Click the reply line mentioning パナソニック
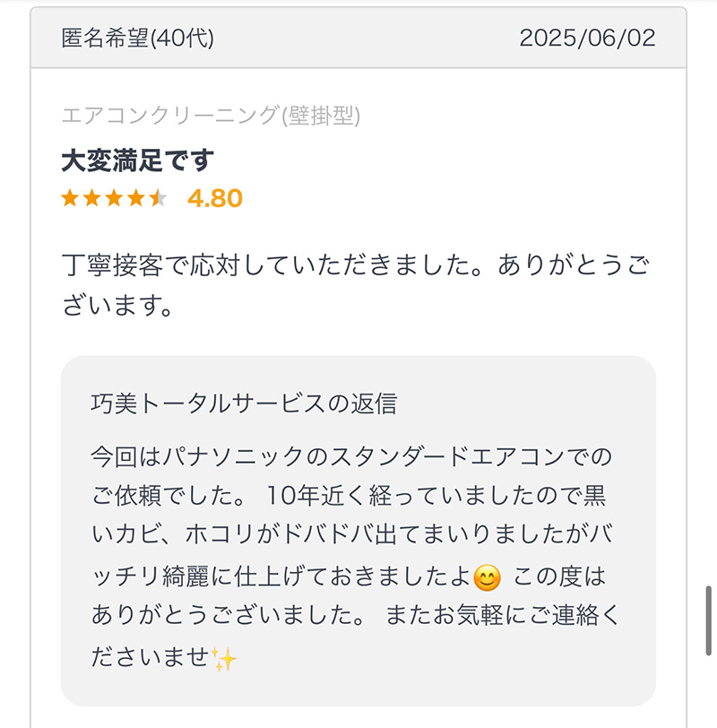The image size is (717, 728). [351, 456]
